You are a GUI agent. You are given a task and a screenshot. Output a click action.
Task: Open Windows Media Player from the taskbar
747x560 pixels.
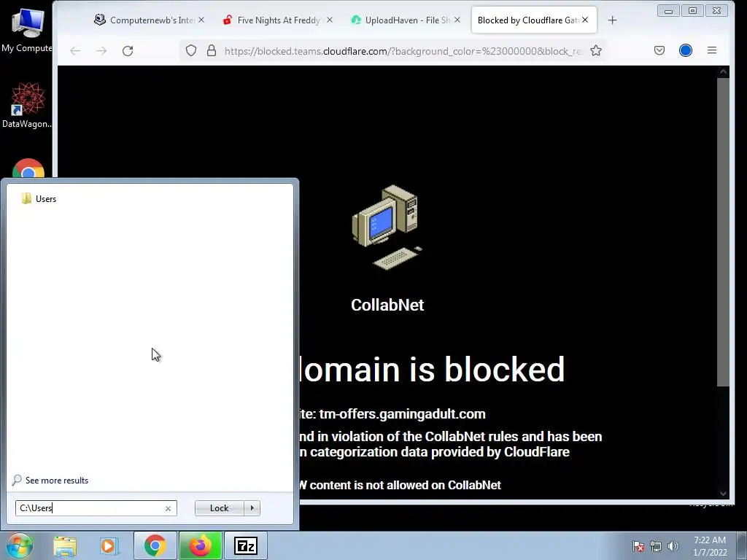[109, 546]
